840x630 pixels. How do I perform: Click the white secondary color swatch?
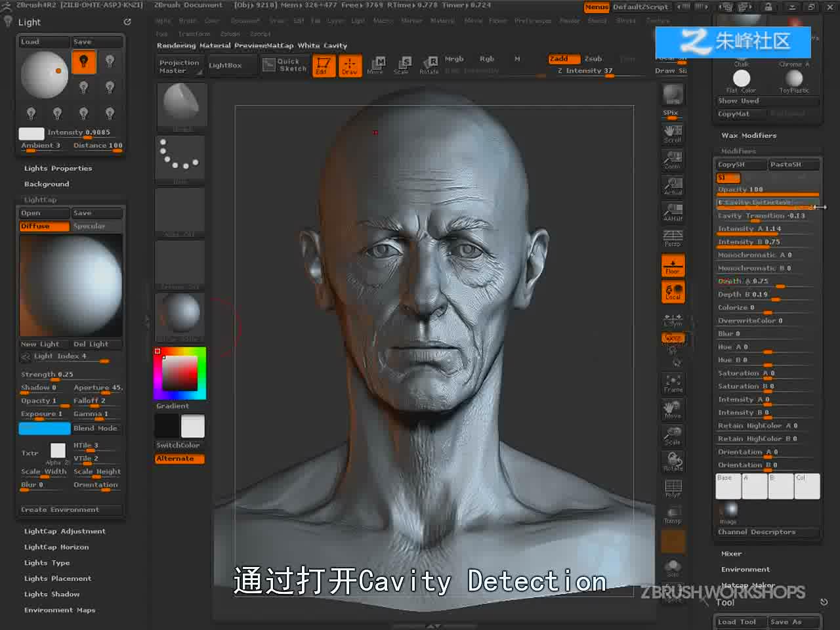(193, 427)
